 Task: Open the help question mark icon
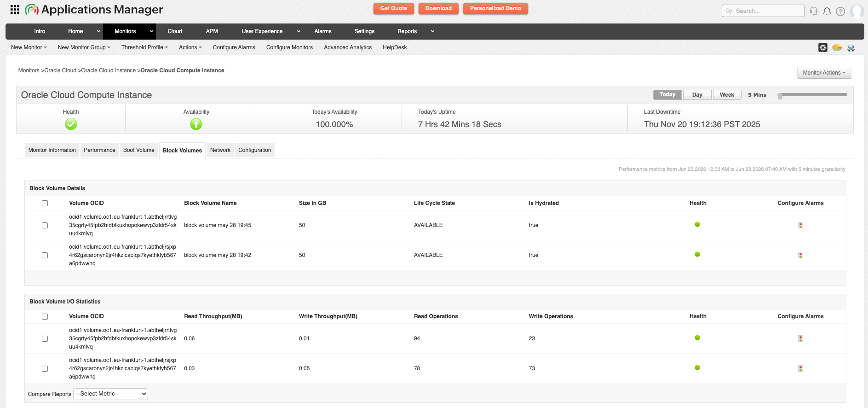(840, 11)
